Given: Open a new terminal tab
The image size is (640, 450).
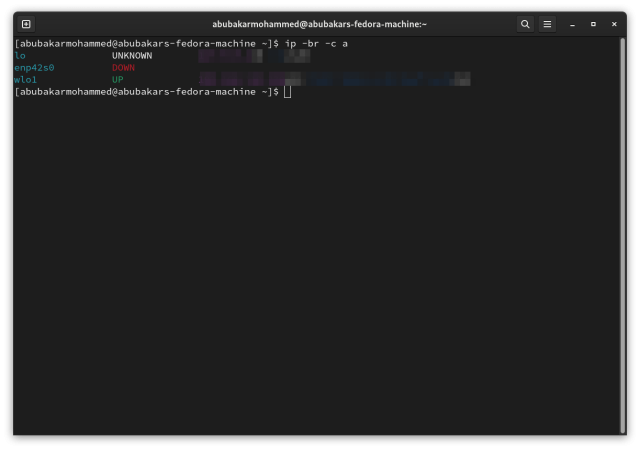Looking at the screenshot, I should [26, 24].
